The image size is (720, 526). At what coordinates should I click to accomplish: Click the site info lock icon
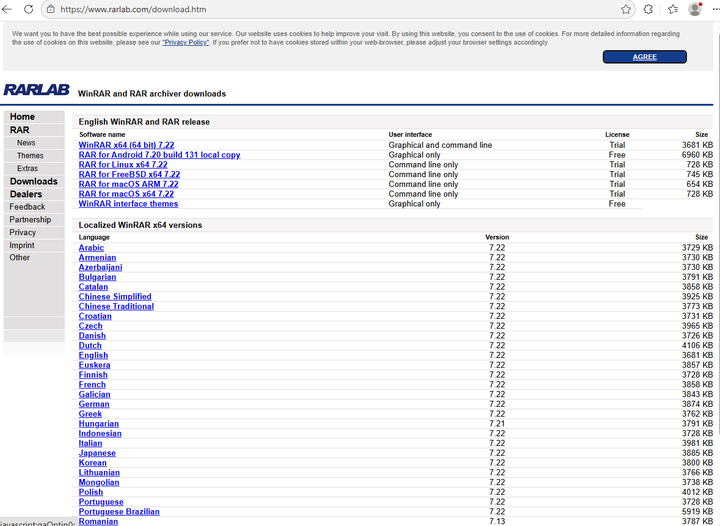[51, 9]
